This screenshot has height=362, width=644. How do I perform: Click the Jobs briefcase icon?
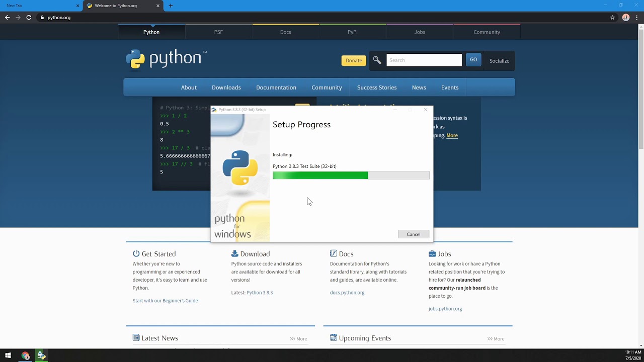432,253
